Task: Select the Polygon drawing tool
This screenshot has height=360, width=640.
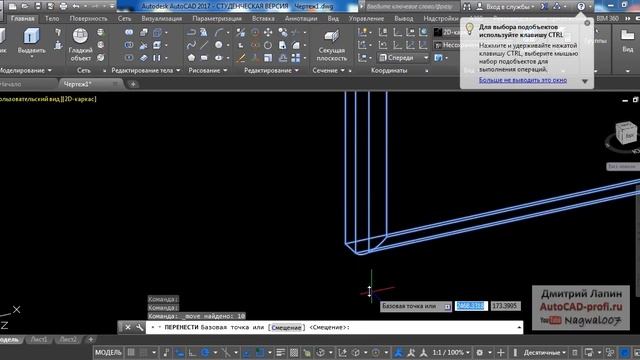Action: click(191, 58)
